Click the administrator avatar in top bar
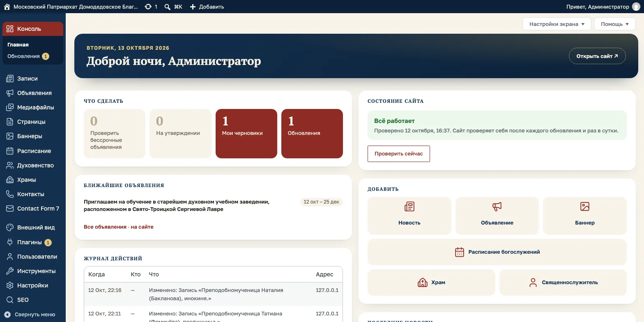The image size is (644, 322). coord(636,7)
